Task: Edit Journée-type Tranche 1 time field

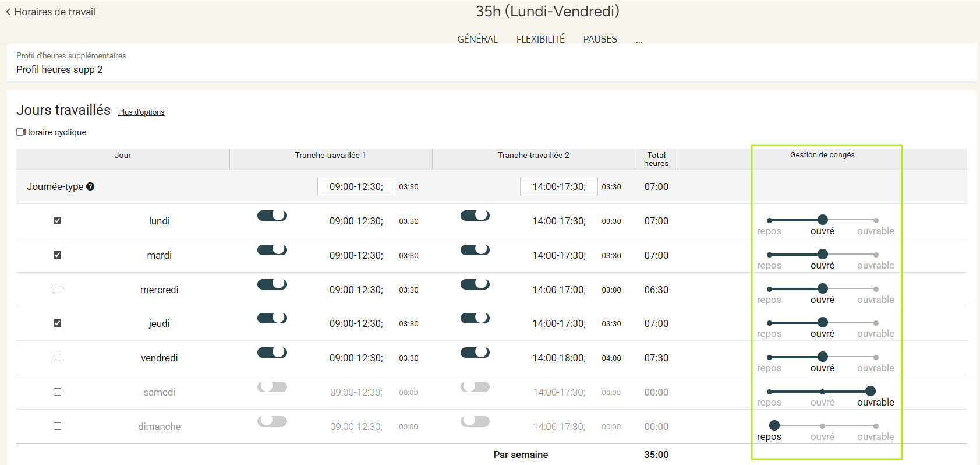Action: [x=356, y=186]
